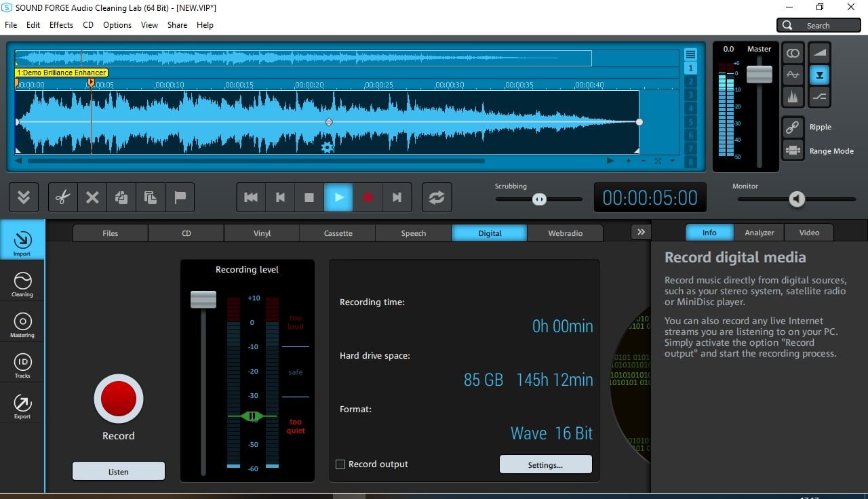Open the Options menu
The height and width of the screenshot is (499, 868).
(x=117, y=25)
